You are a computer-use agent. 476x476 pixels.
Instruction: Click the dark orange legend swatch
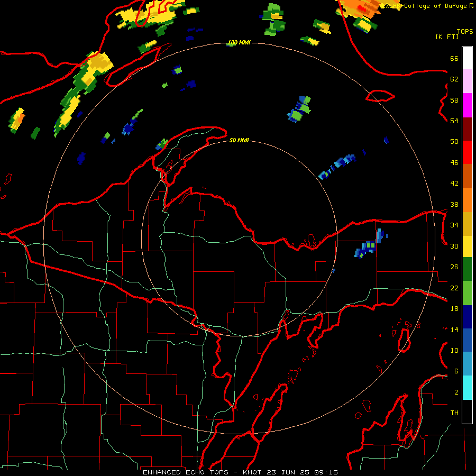(x=467, y=176)
